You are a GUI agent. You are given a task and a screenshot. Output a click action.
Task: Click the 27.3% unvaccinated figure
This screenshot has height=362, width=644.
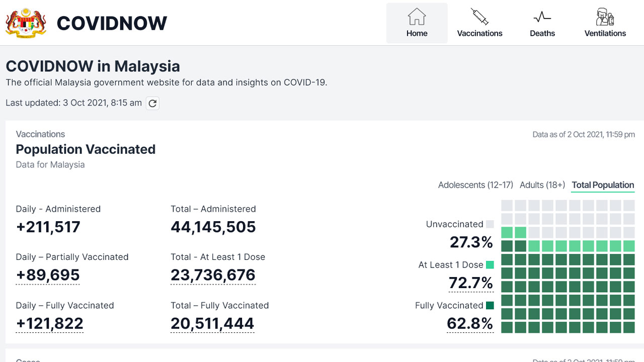tap(471, 242)
